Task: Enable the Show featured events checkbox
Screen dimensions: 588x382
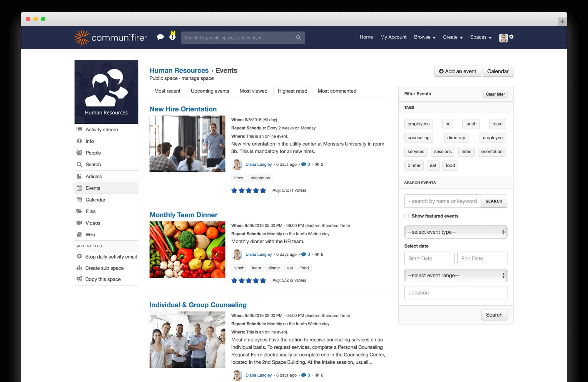Action: pyautogui.click(x=407, y=216)
